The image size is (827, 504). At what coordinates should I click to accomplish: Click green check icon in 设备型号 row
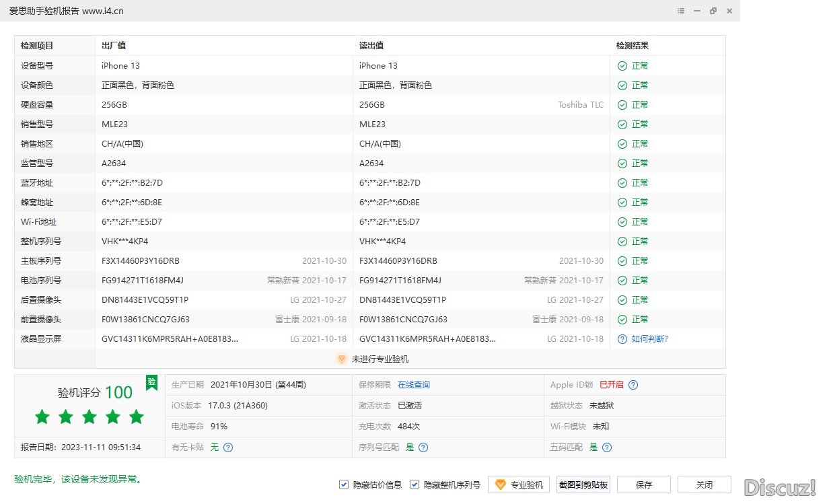coord(622,66)
